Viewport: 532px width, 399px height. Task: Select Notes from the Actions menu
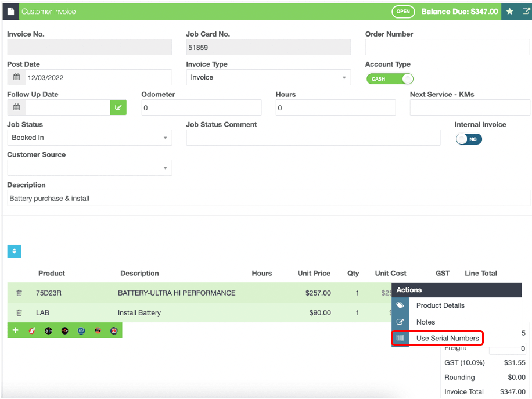(x=426, y=322)
